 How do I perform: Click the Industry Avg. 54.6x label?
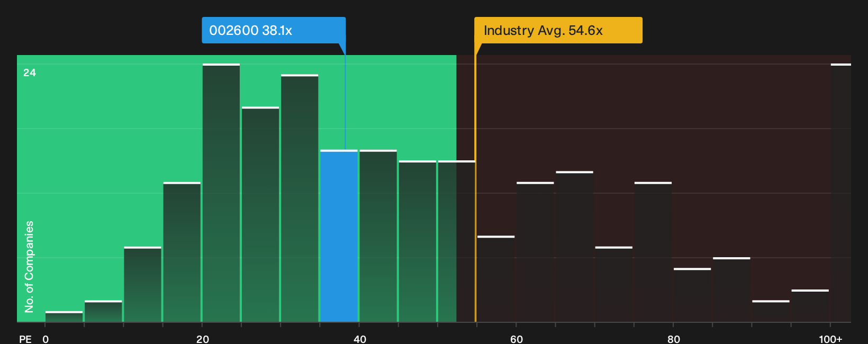pos(558,30)
